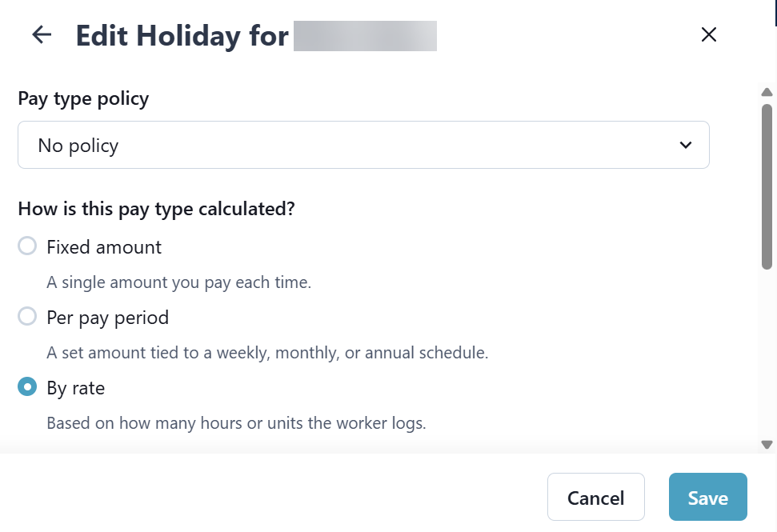The width and height of the screenshot is (777, 532).
Task: Select the Fixed amount radio button
Action: coord(27,246)
